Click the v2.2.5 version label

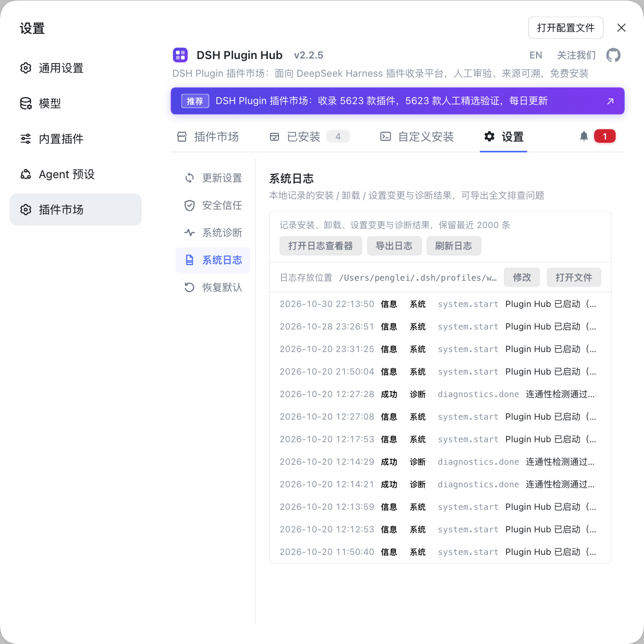[309, 55]
